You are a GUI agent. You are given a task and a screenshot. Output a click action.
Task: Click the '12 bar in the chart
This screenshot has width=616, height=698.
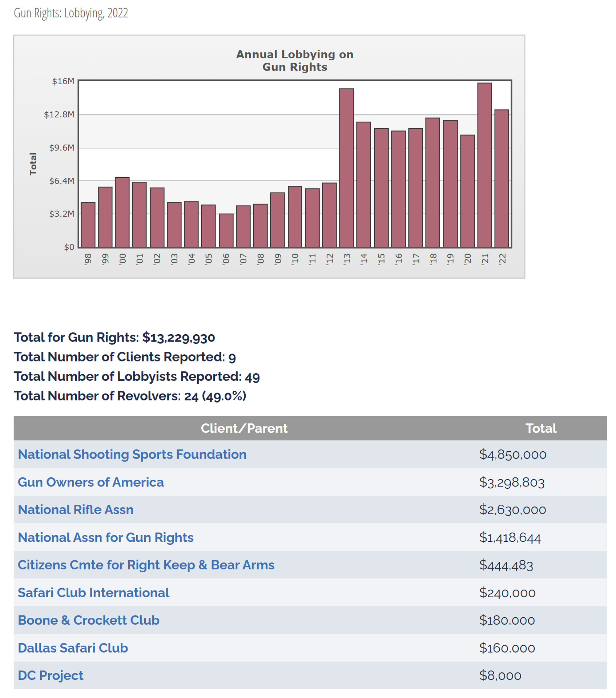pyautogui.click(x=329, y=215)
